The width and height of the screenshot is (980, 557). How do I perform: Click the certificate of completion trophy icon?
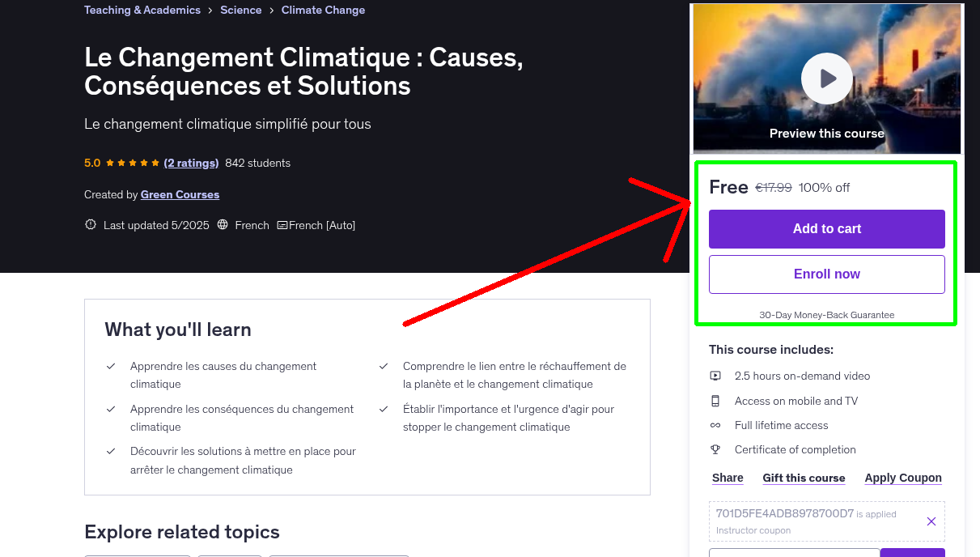point(715,449)
